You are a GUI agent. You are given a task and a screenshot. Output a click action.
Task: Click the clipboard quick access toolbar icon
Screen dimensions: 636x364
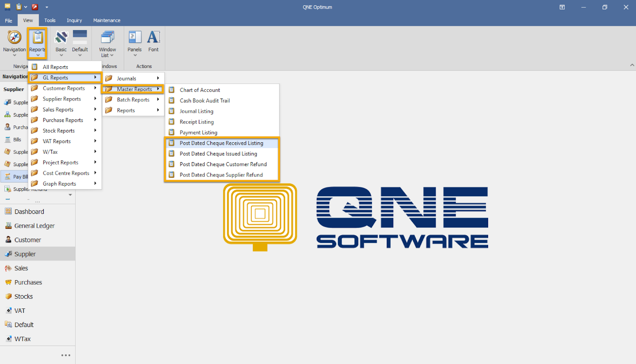(19, 7)
